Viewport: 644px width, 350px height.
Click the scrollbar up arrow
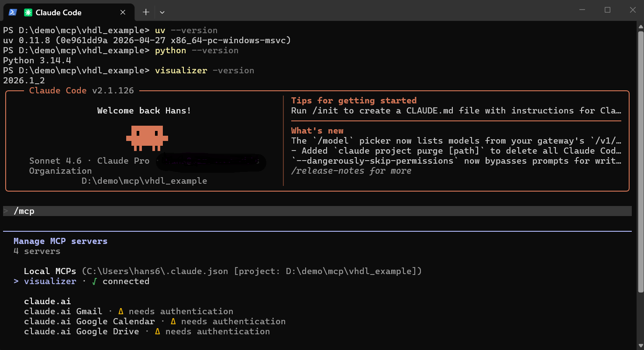pos(641,26)
